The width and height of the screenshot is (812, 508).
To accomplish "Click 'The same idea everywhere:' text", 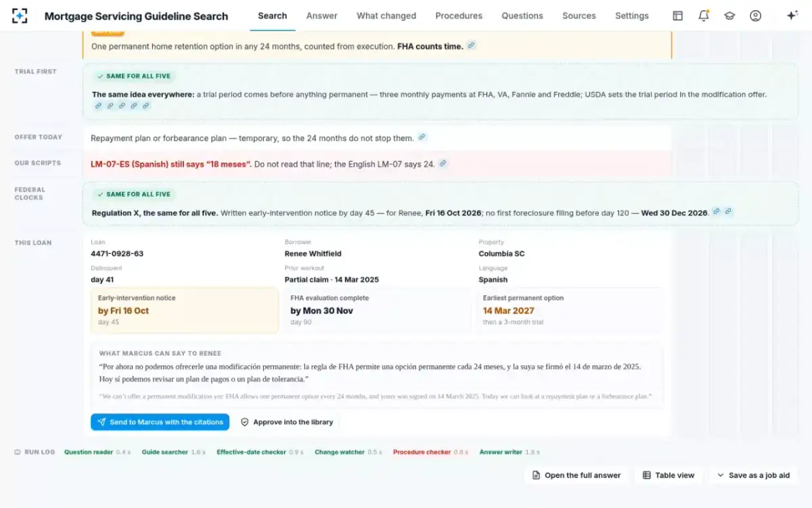I will point(143,95).
